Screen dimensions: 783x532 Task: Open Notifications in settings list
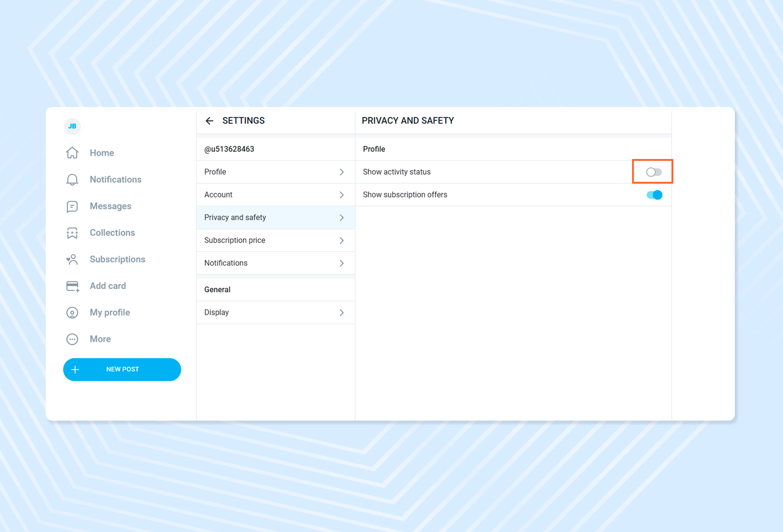click(x=276, y=263)
